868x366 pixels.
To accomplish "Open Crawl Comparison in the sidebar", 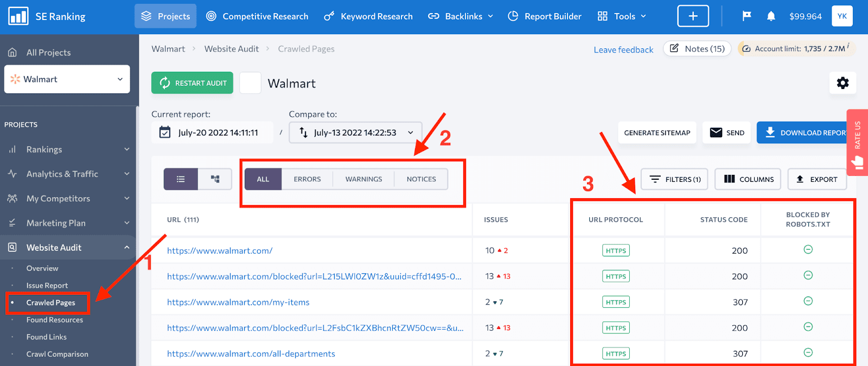I will [57, 354].
